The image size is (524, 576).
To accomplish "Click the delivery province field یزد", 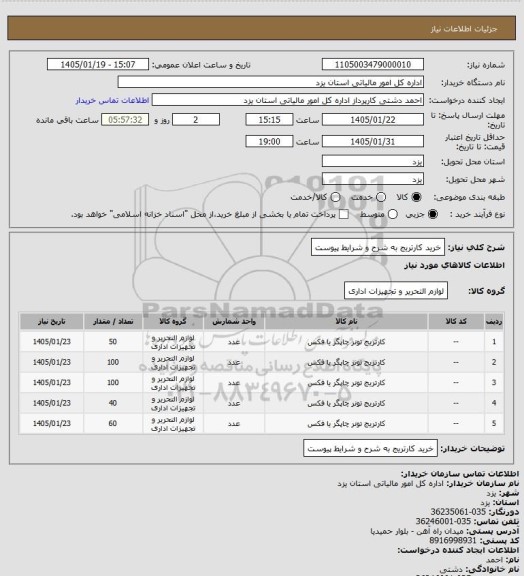I will pyautogui.click(x=373, y=161).
